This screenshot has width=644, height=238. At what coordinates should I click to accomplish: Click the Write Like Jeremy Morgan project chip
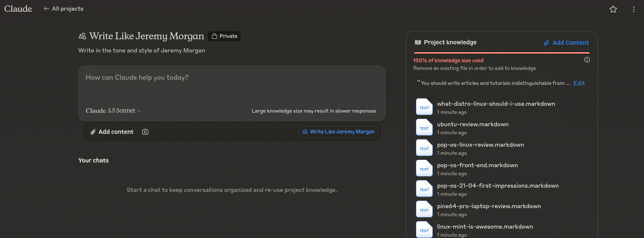click(x=338, y=132)
